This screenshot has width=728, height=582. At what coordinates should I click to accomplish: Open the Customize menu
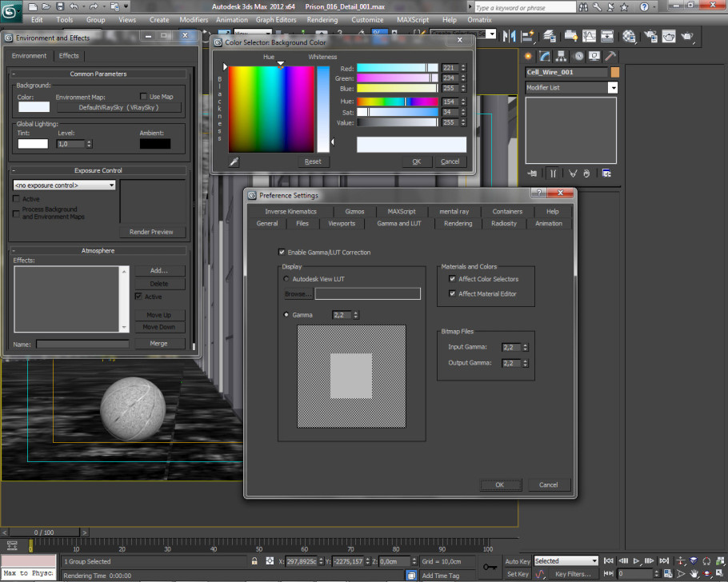367,20
